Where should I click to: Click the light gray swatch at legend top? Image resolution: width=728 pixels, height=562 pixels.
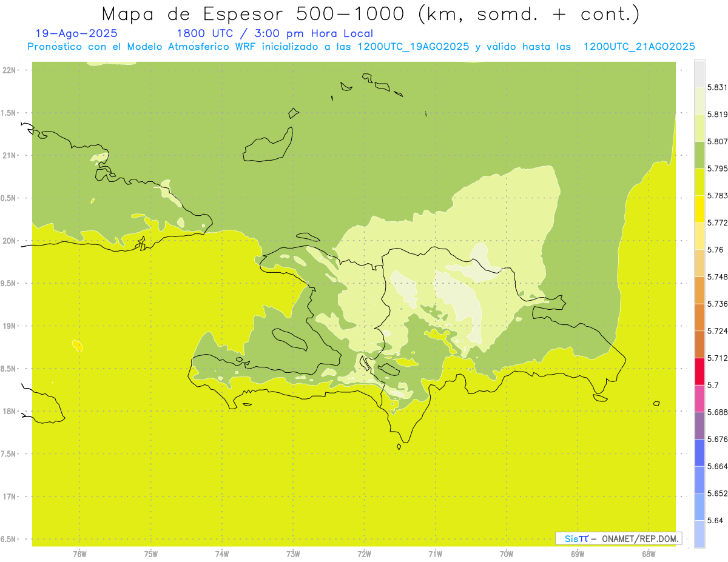(699, 74)
